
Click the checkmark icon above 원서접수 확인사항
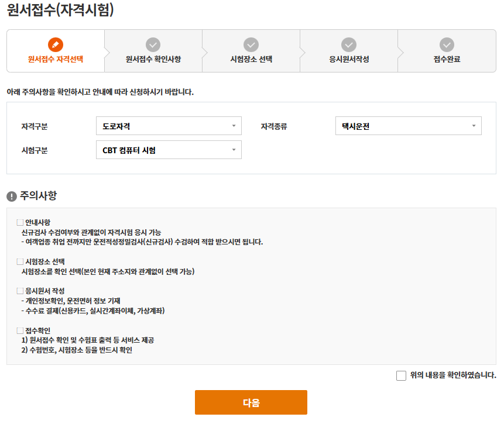[x=153, y=44]
